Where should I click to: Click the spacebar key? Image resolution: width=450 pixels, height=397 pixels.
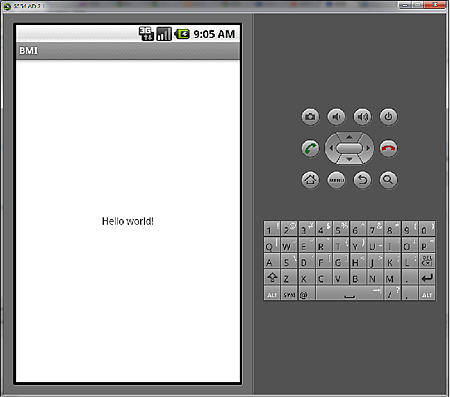pos(349,293)
